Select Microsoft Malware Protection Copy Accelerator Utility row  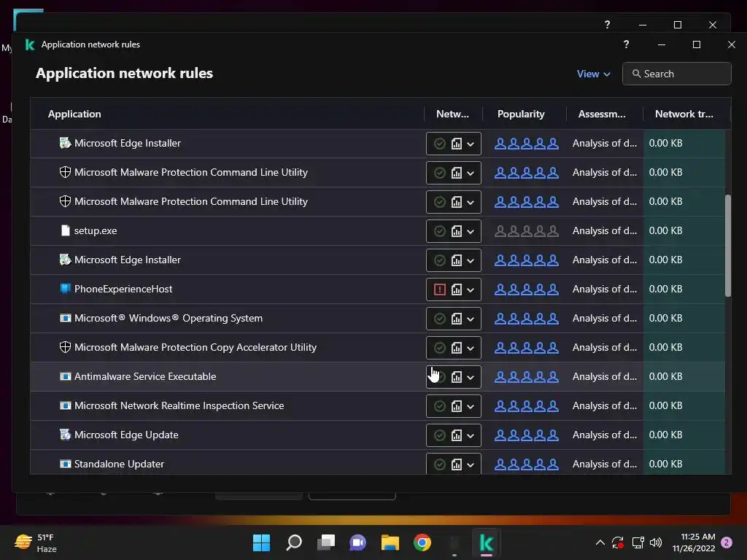tap(378, 348)
